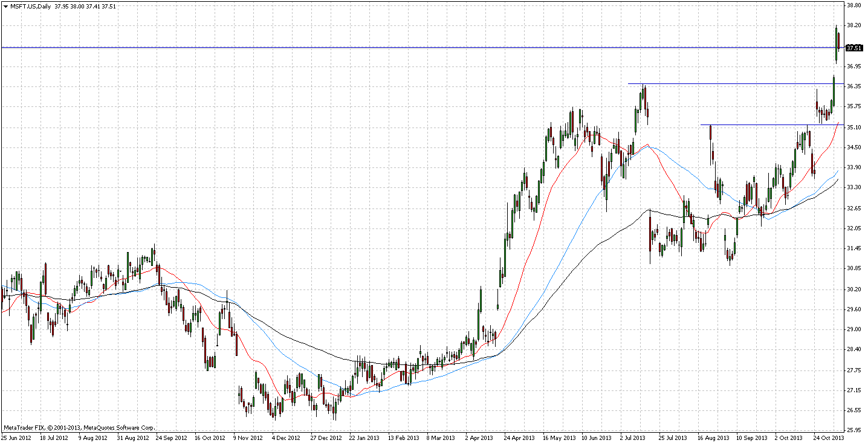The width and height of the screenshot is (868, 443).
Task: Click the 22 Jan 2013 date label
Action: point(364,438)
